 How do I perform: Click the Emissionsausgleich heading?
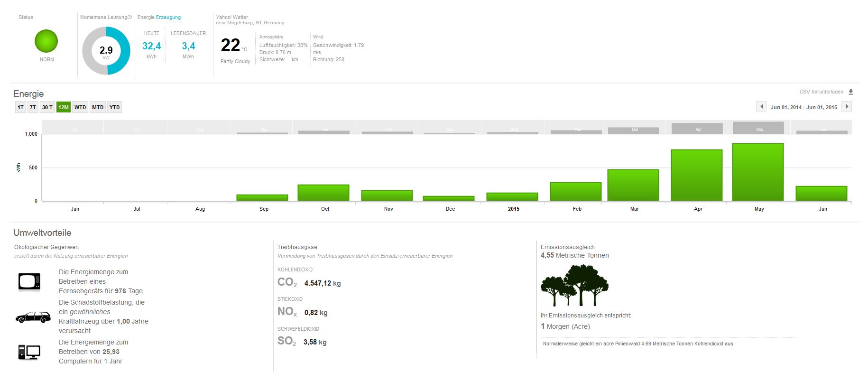click(568, 247)
